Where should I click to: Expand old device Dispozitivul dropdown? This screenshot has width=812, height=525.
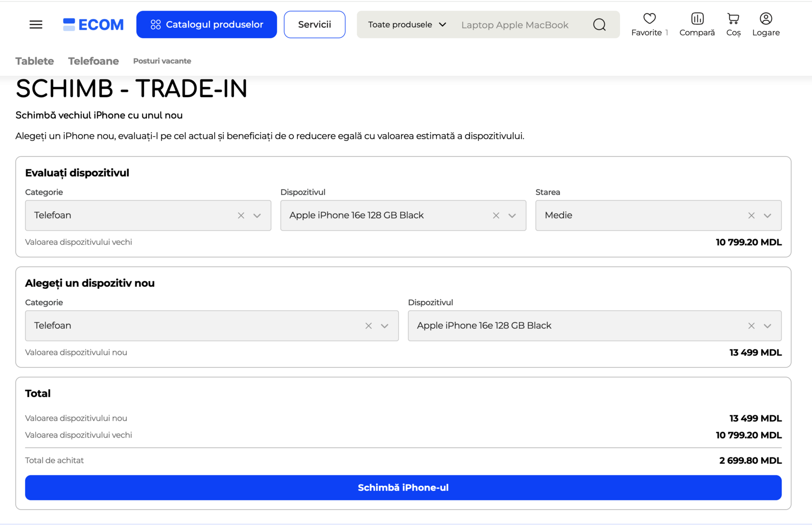tap(512, 215)
